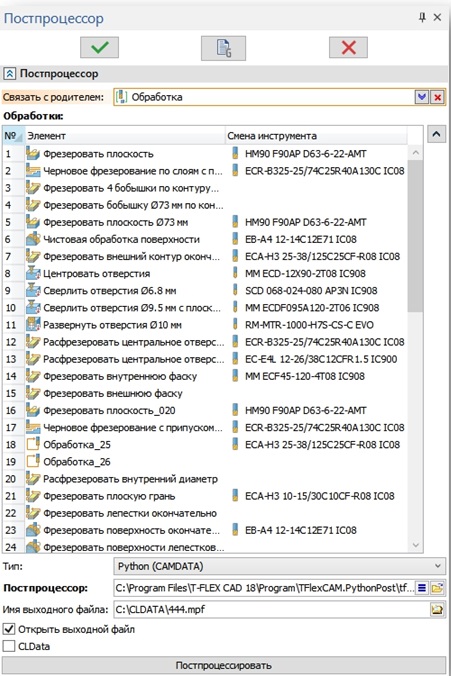Screen dimensions: 451x676
Task: Clear parent link with red X icon
Action: click(438, 97)
